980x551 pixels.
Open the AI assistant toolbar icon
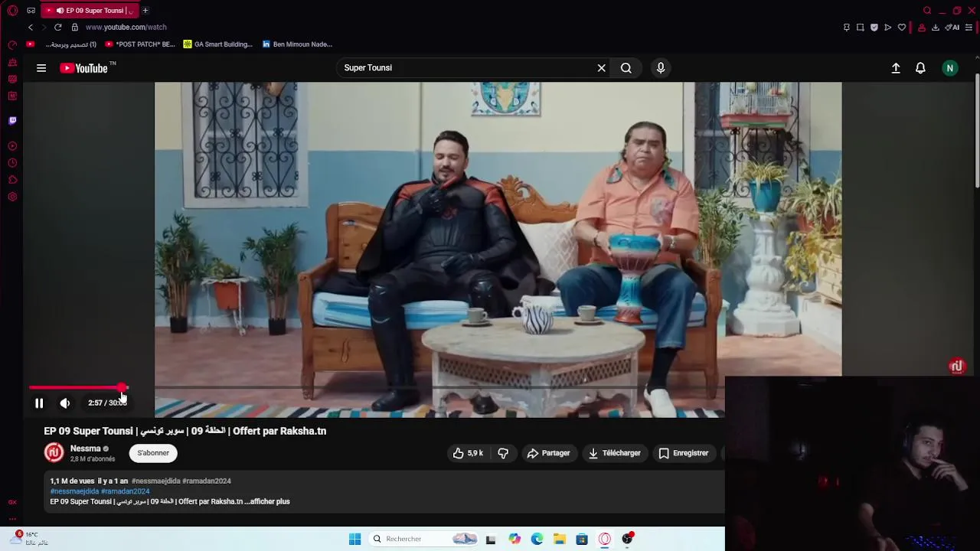[952, 28]
